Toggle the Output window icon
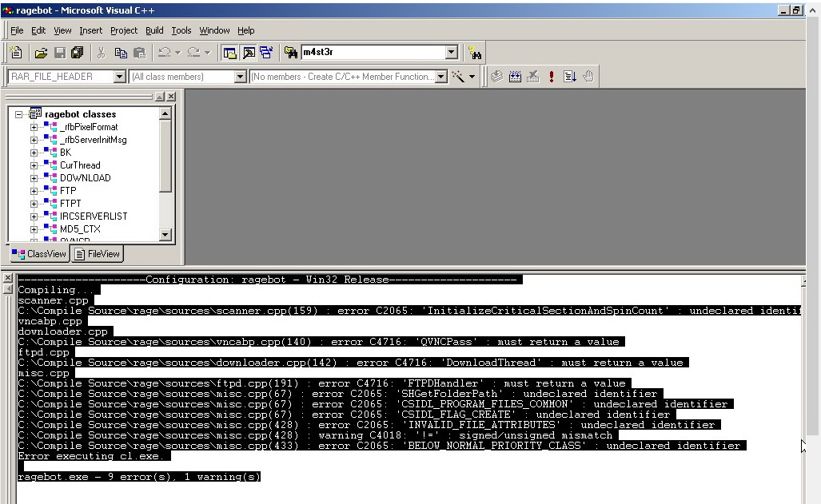This screenshot has width=821, height=504. pos(249,53)
